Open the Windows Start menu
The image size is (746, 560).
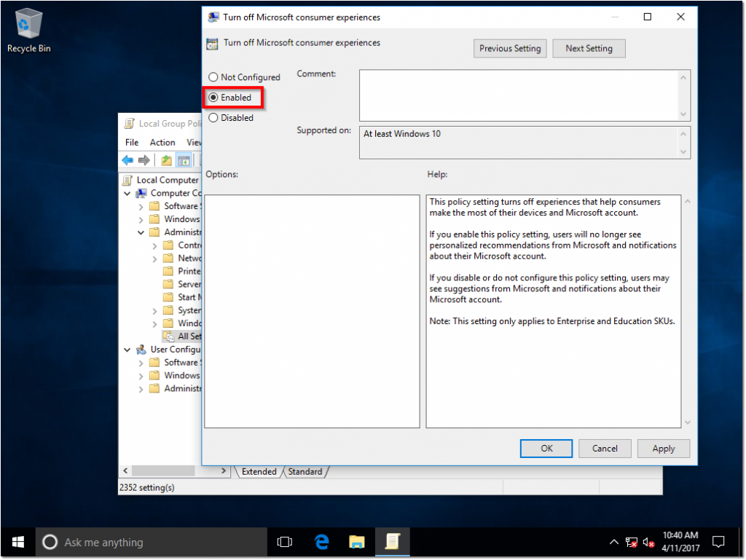pyautogui.click(x=18, y=542)
